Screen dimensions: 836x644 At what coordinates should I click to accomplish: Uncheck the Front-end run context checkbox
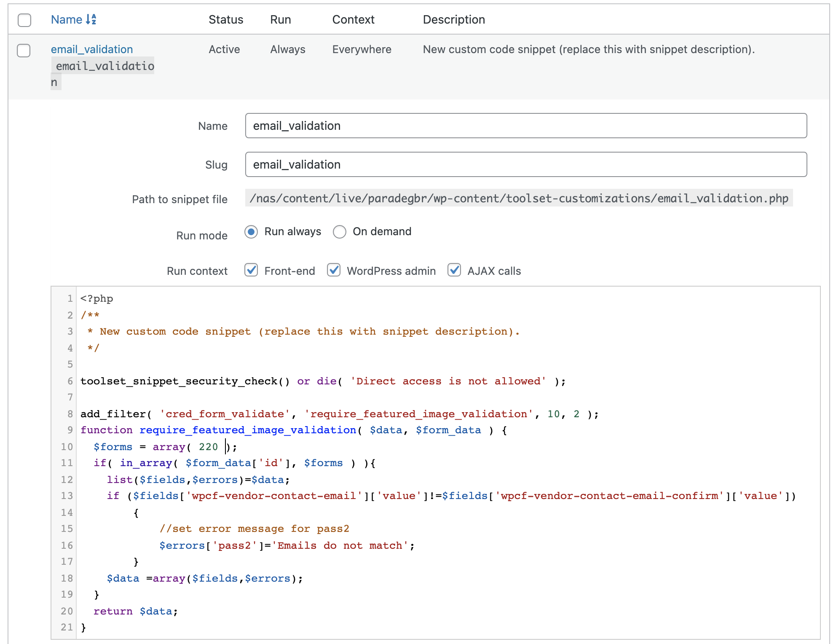point(251,270)
